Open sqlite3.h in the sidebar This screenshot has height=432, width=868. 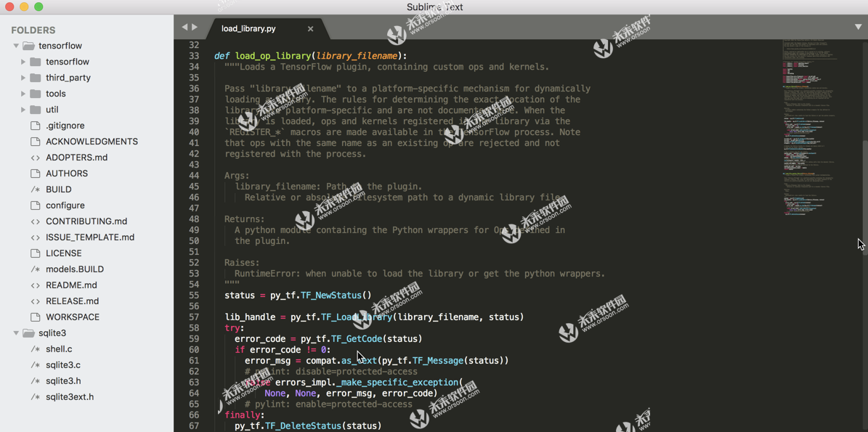point(64,381)
